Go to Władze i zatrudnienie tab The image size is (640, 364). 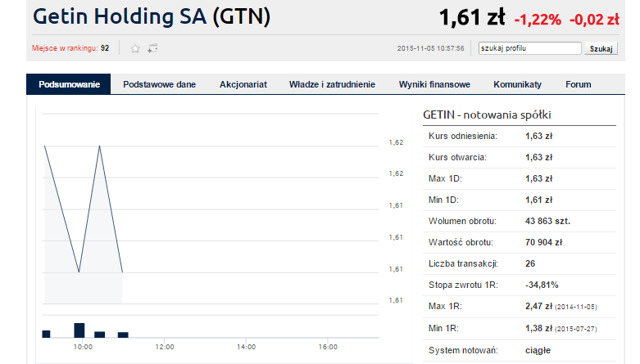[x=332, y=84]
